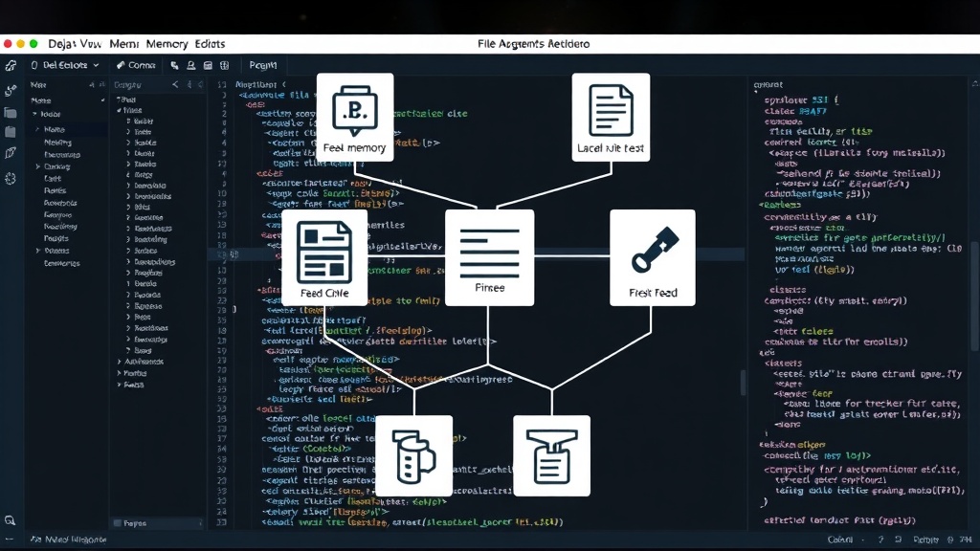
Task: Click the Fayea bar at panel bottom
Action: (158, 523)
